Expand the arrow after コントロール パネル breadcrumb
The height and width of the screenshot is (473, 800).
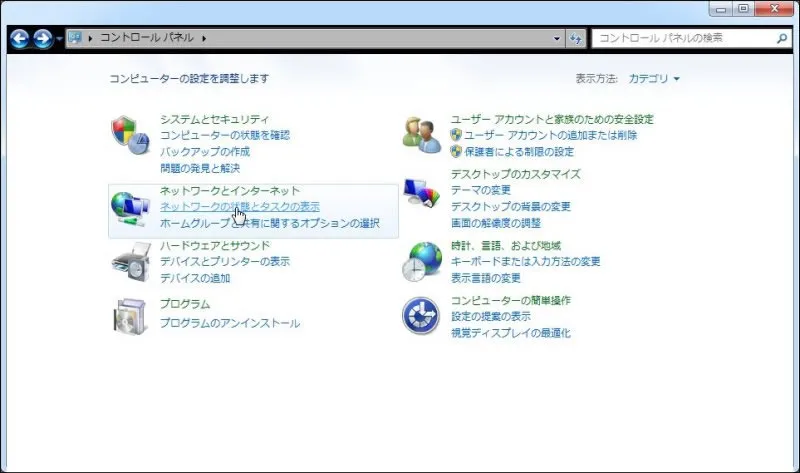[204, 39]
